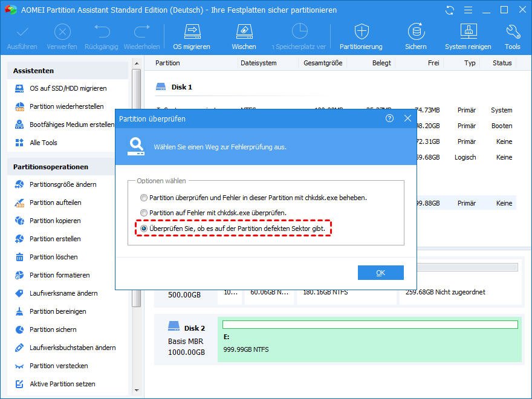The height and width of the screenshot is (399, 532).
Task: Select OS auf SSD/HDD migrieren wizard
Action: coord(61,88)
